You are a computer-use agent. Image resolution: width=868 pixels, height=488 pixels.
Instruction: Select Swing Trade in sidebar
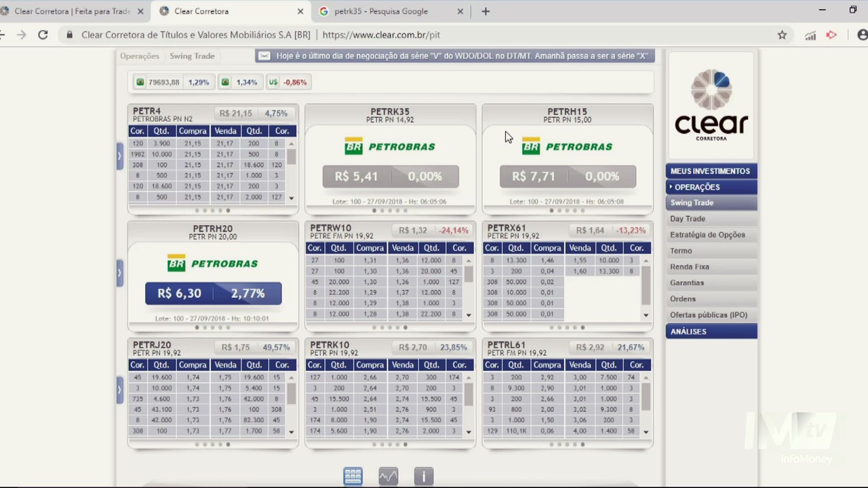tap(711, 203)
